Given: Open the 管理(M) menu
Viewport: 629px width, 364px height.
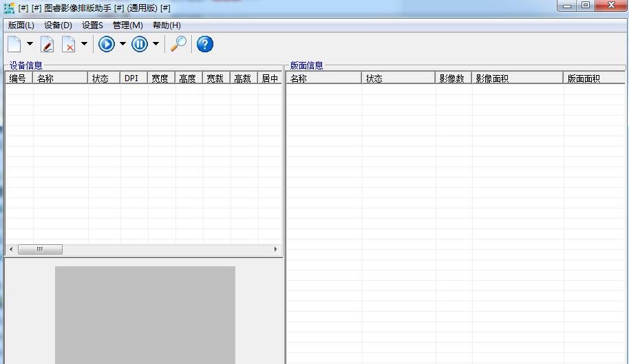Looking at the screenshot, I should (x=128, y=25).
